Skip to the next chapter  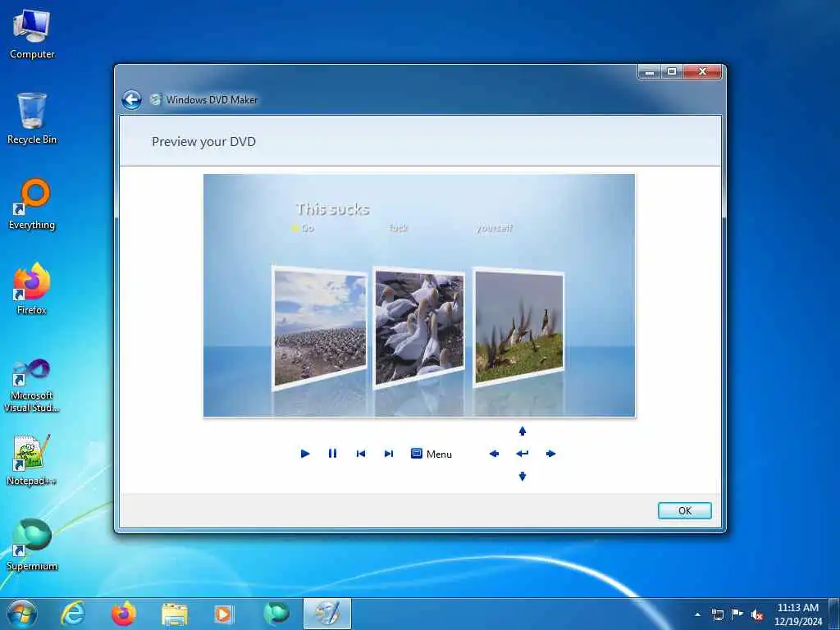click(x=389, y=454)
